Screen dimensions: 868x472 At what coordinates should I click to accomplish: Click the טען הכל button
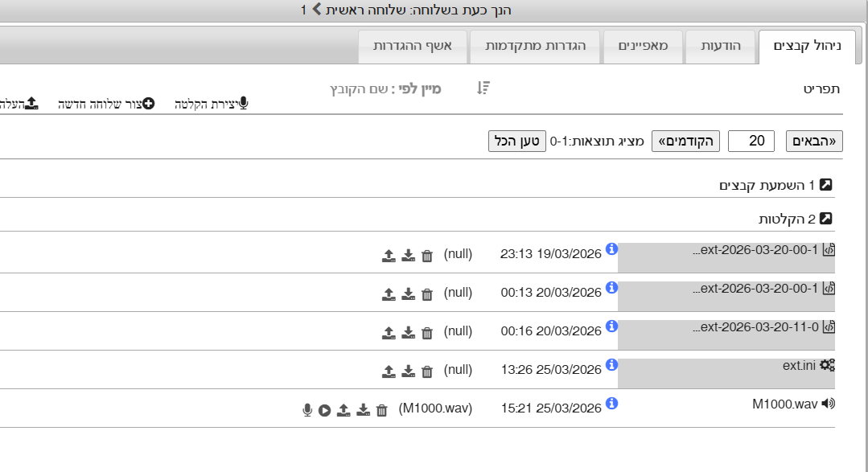pyautogui.click(x=516, y=141)
